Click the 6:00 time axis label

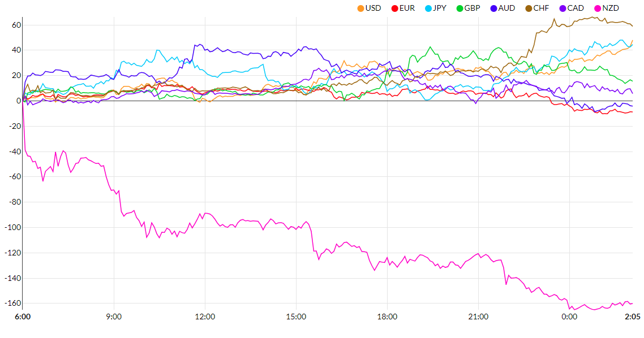pos(23,317)
